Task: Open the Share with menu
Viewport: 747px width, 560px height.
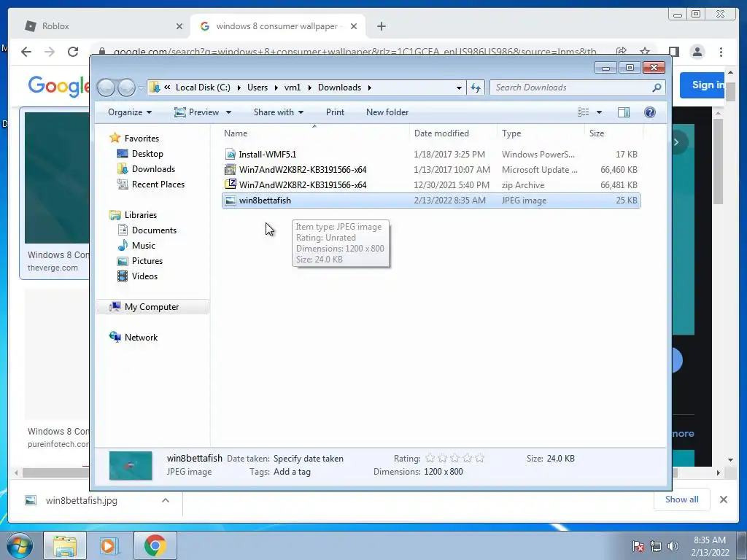Action: click(x=278, y=112)
